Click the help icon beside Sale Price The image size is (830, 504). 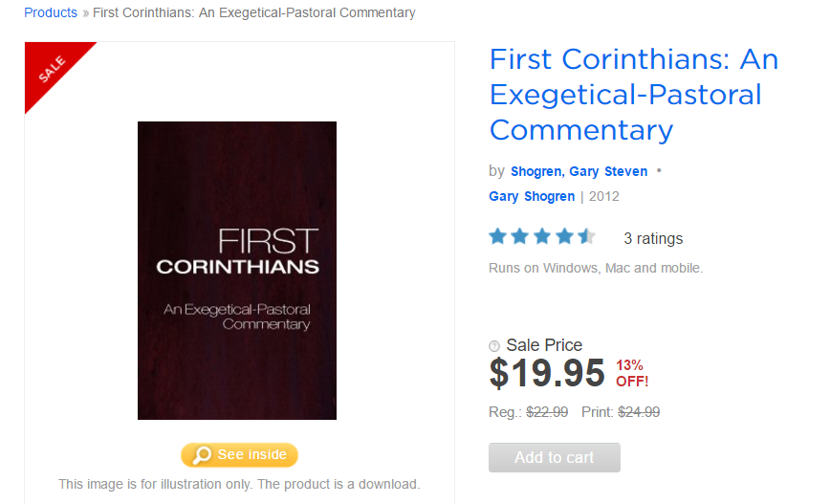click(494, 346)
